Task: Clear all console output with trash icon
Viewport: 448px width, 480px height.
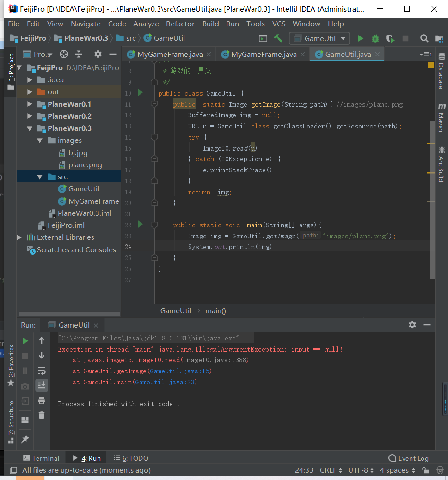Action: click(x=42, y=415)
